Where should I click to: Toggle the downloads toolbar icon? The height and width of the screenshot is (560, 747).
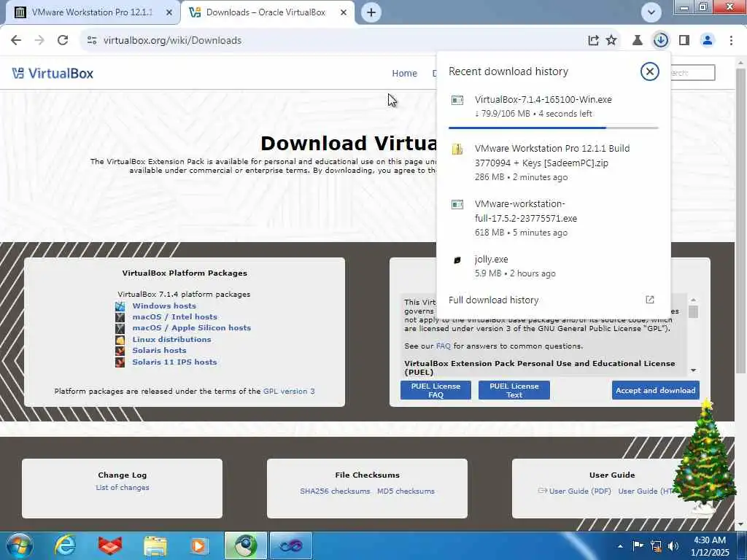click(661, 41)
